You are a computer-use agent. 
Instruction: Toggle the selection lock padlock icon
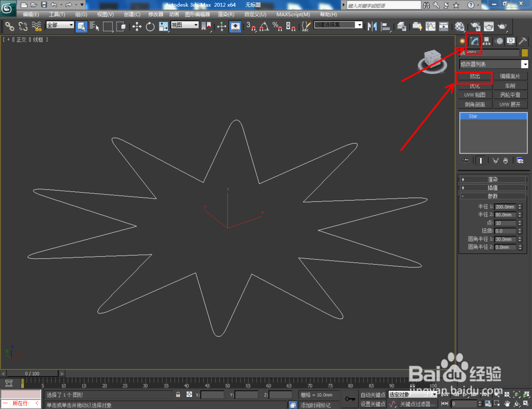coord(178,395)
